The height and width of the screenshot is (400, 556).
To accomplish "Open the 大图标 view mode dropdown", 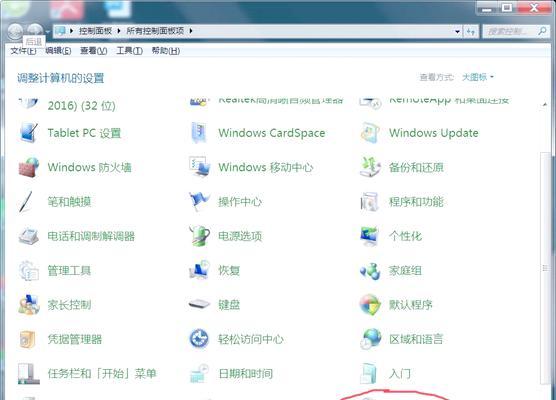I will (478, 77).
